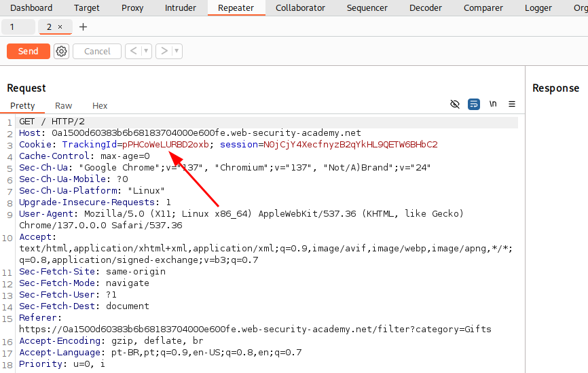Switch to the Raw request view
588x373 pixels.
click(64, 105)
